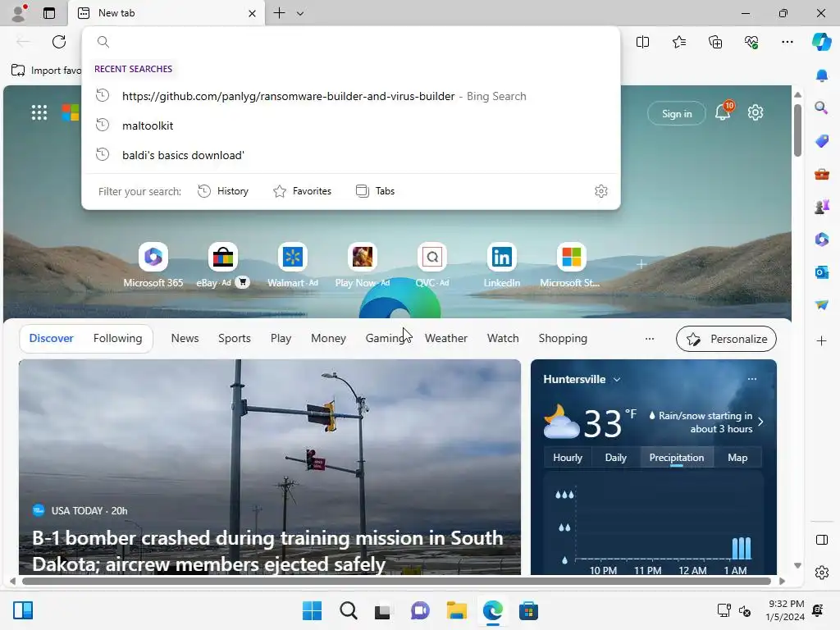840x630 pixels.
Task: Open the LinkedIn quick link
Action: [501, 265]
